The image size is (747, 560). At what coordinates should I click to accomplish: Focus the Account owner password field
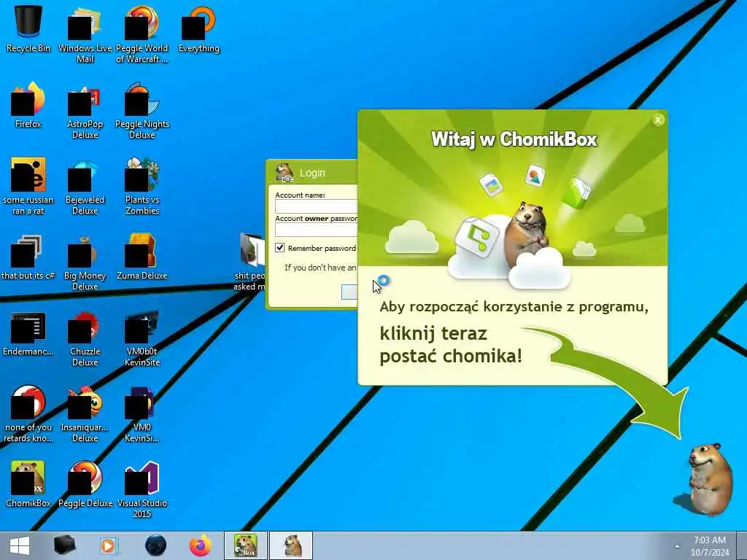tap(316, 230)
